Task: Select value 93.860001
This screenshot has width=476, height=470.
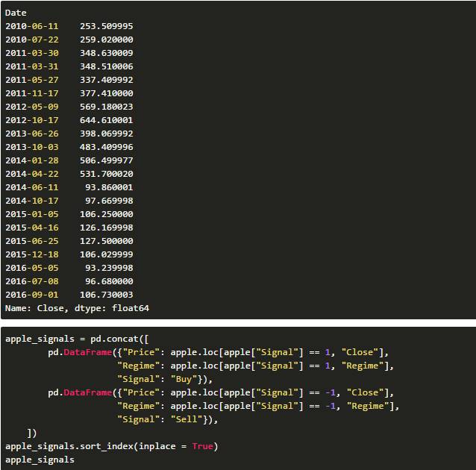Action: click(x=109, y=187)
